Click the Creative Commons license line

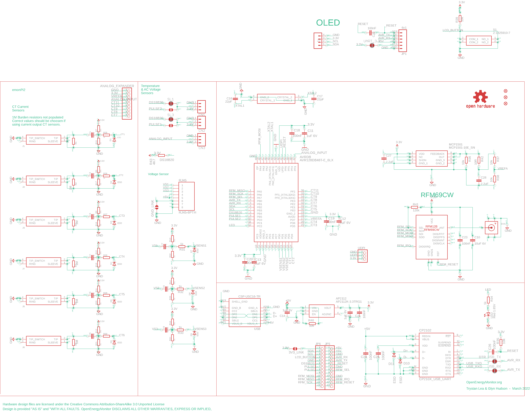(x=84, y=404)
